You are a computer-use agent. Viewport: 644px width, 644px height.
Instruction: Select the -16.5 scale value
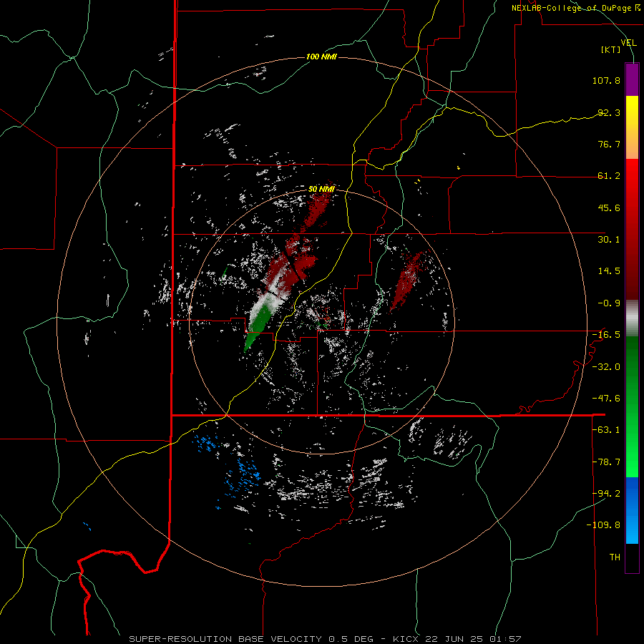point(606,335)
